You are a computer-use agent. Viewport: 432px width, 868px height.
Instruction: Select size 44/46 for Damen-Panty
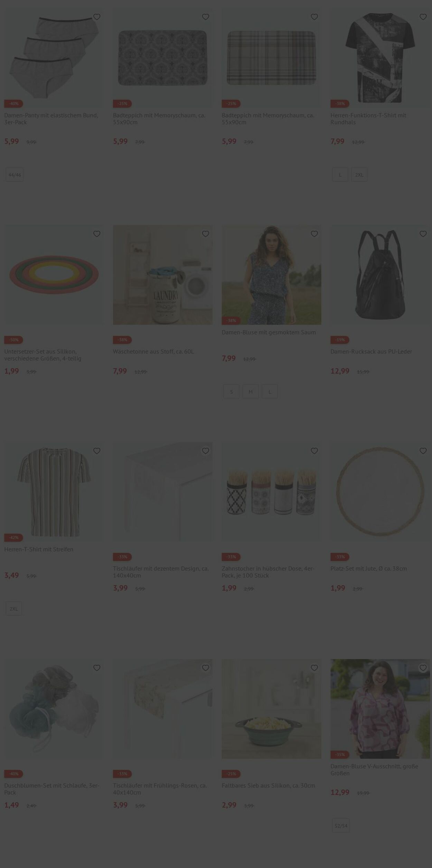click(15, 175)
